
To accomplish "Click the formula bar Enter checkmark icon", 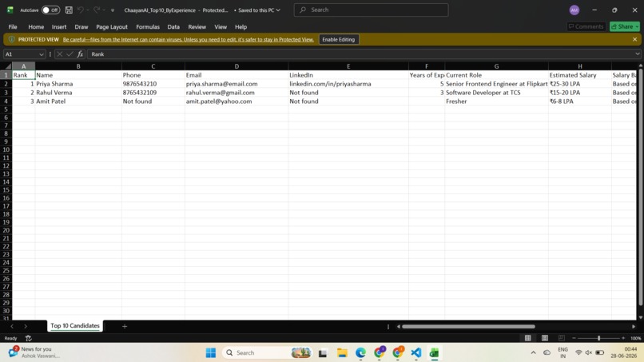I will (x=70, y=54).
